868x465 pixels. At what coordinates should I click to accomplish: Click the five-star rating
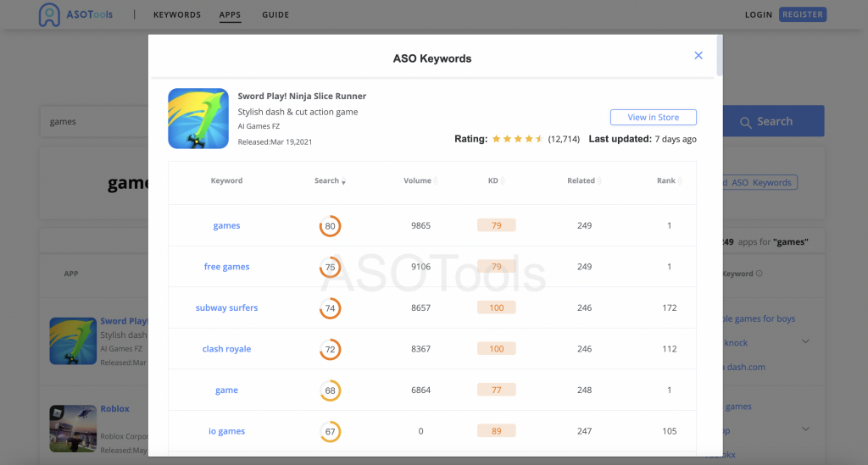517,139
